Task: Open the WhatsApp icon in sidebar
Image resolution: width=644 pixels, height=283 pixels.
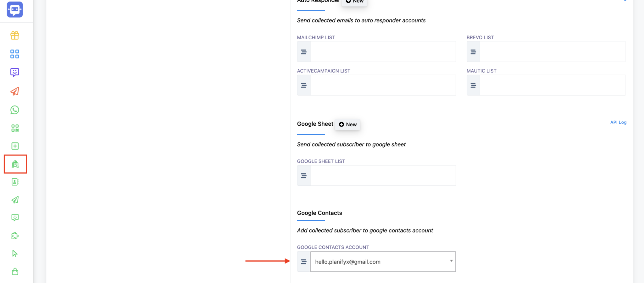Action: (x=15, y=110)
